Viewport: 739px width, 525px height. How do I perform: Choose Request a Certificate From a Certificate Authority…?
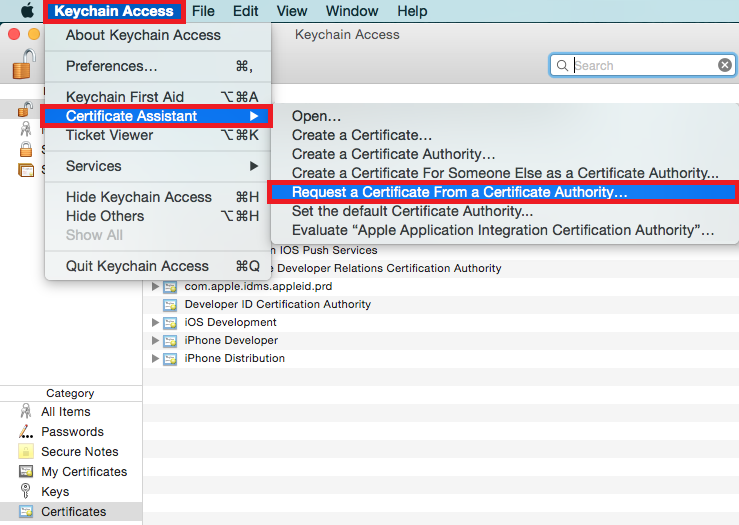pyautogui.click(x=504, y=192)
